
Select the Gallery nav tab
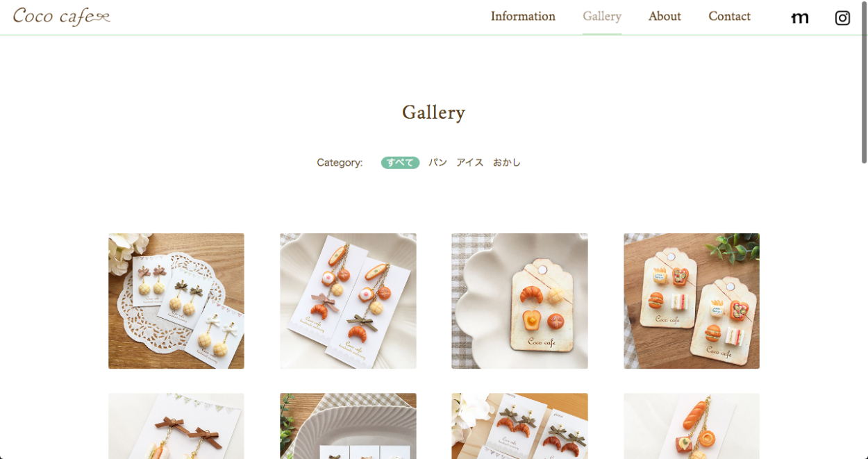(x=602, y=17)
